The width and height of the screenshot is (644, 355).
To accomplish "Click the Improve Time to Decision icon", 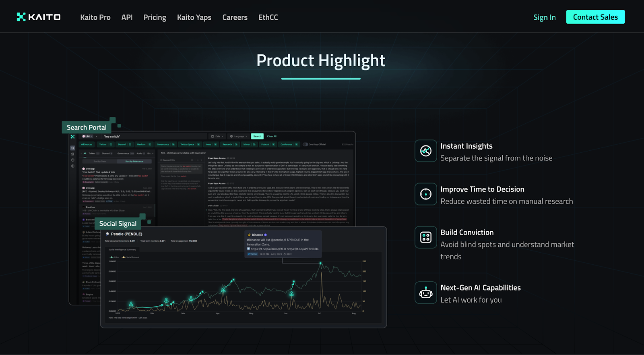I will [x=426, y=194].
